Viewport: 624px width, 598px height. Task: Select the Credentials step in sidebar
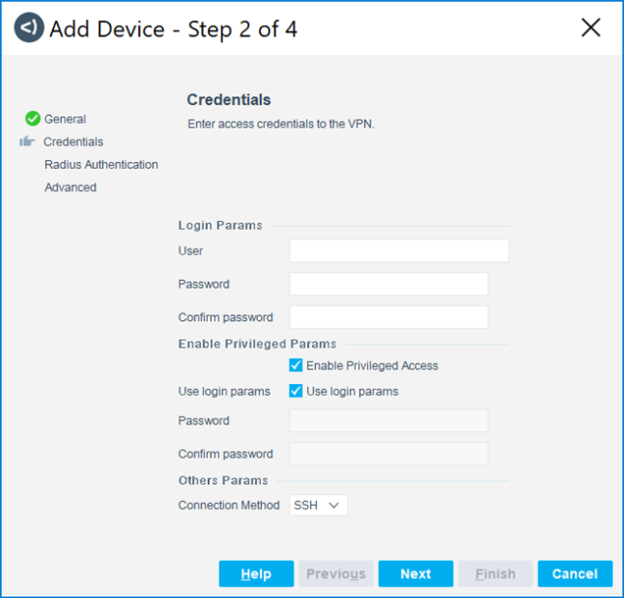point(73,142)
